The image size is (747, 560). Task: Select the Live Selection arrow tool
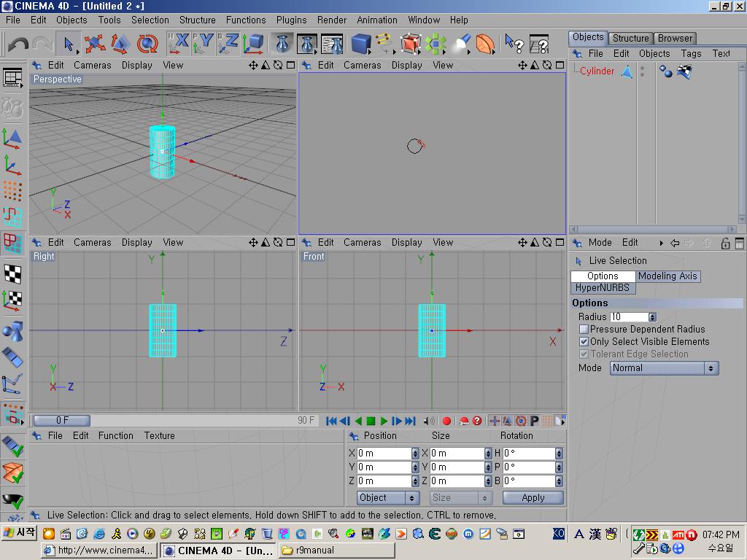pos(68,44)
